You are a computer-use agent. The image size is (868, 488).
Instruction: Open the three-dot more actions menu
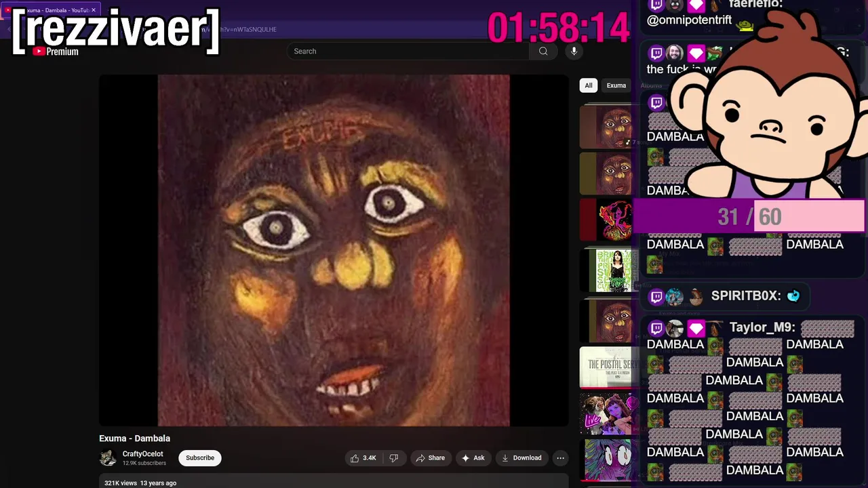[560, 458]
